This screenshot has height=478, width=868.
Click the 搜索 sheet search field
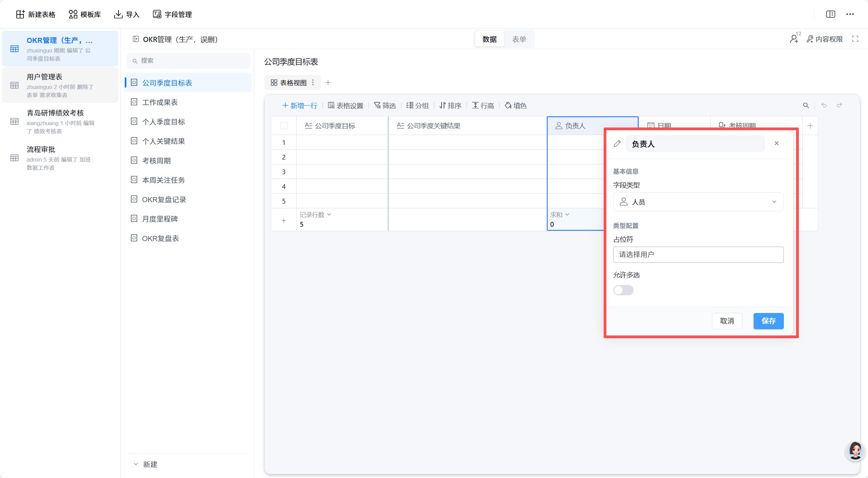188,60
